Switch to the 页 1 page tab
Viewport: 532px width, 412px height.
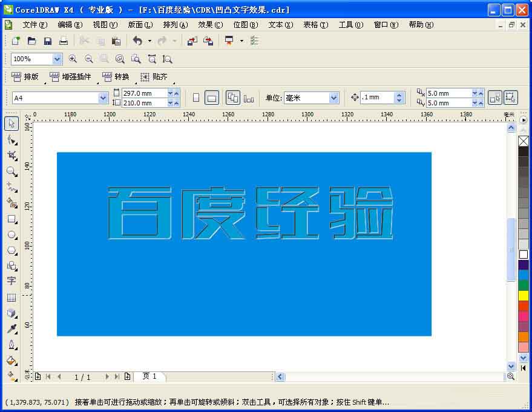[x=149, y=376]
